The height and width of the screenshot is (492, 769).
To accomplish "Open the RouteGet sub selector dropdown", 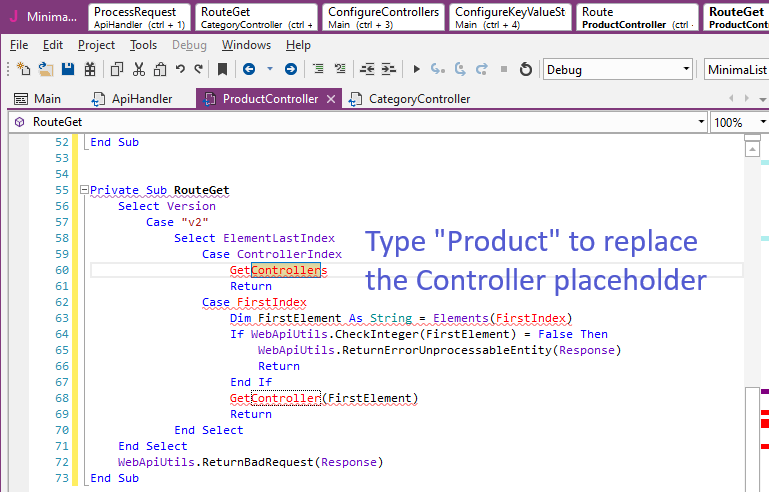I will coord(701,122).
